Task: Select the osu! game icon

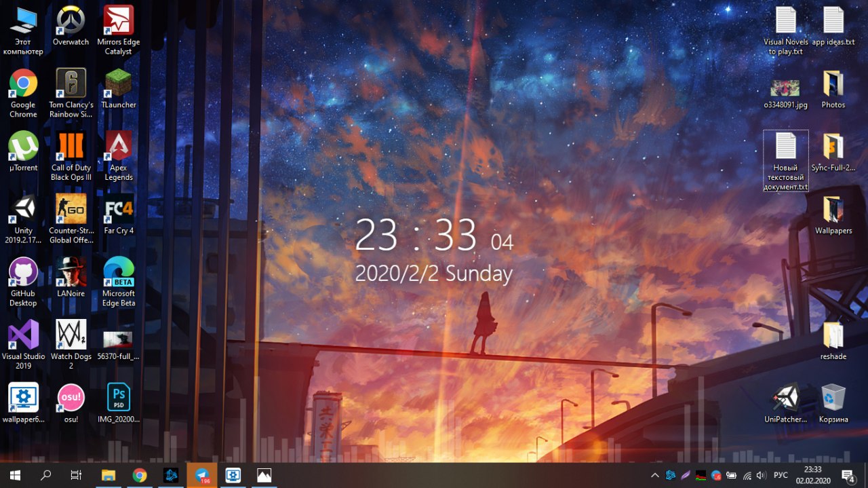Action: click(71, 403)
